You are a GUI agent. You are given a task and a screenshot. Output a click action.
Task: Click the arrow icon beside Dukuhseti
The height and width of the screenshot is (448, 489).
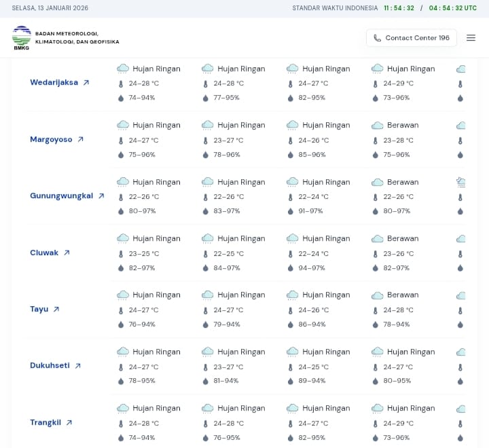pyautogui.click(x=77, y=366)
